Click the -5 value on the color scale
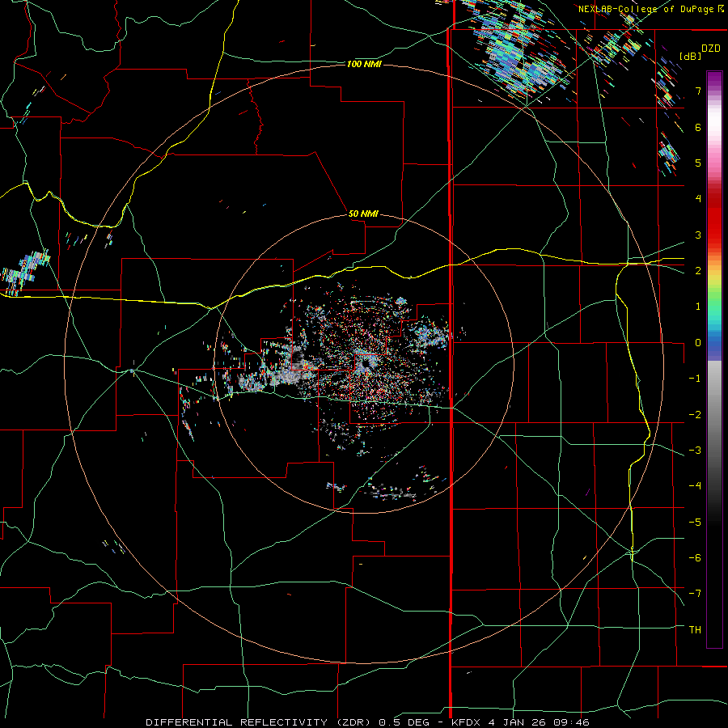 coord(695,523)
